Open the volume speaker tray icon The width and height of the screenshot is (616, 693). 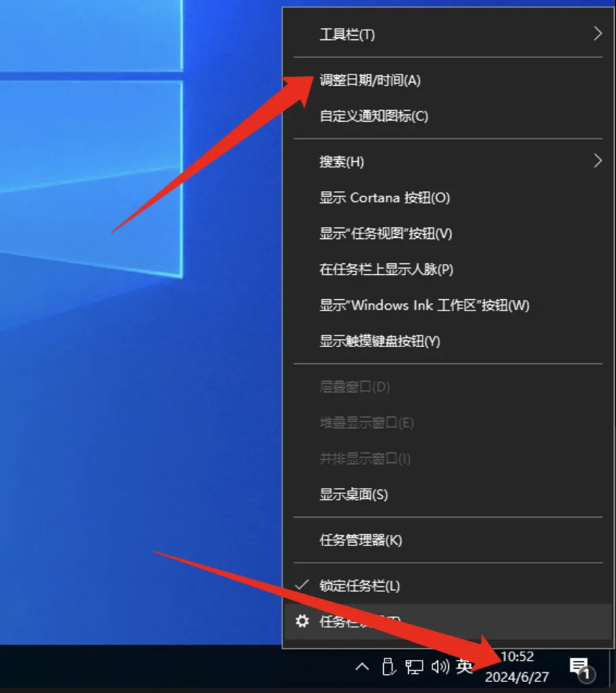click(440, 667)
